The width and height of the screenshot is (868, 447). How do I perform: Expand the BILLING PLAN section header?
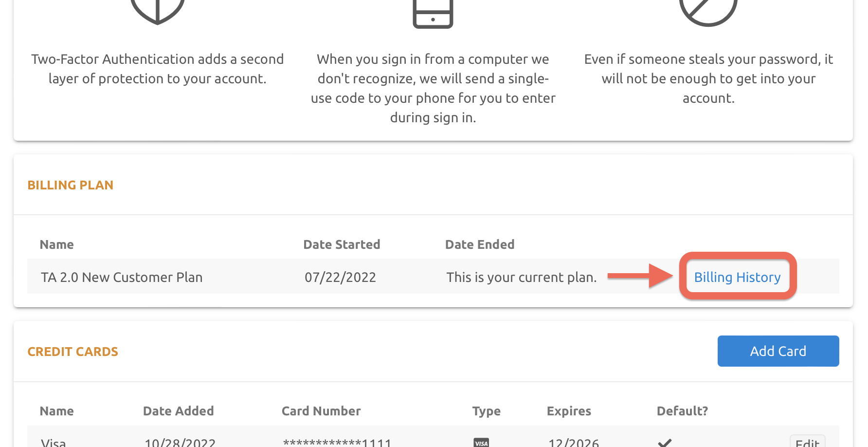click(70, 185)
